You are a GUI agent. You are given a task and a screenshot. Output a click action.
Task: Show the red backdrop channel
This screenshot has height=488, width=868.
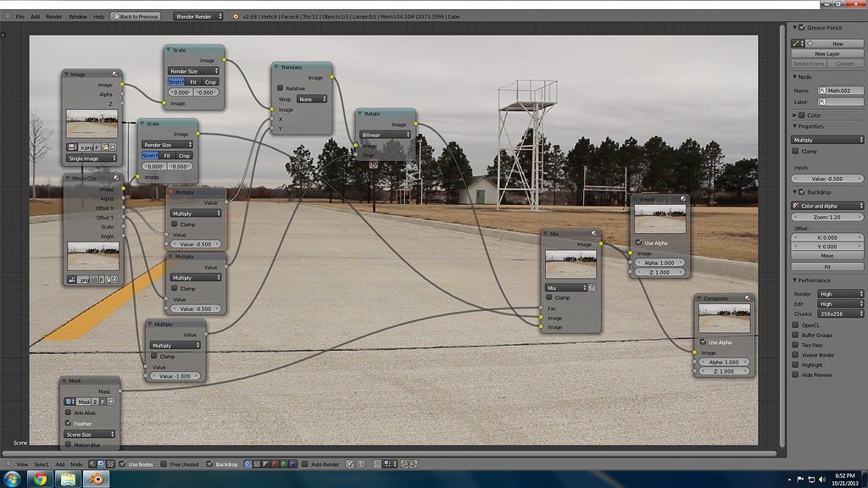275,464
